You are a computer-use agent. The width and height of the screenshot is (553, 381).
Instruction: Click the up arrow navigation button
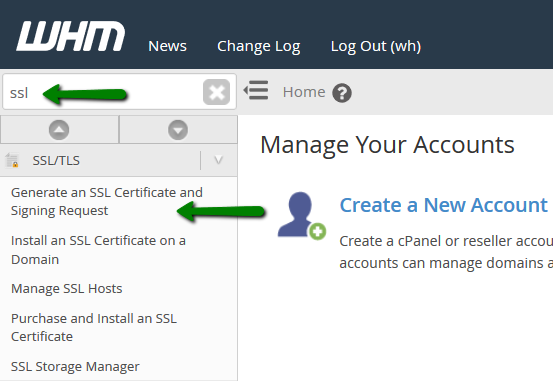click(59, 129)
